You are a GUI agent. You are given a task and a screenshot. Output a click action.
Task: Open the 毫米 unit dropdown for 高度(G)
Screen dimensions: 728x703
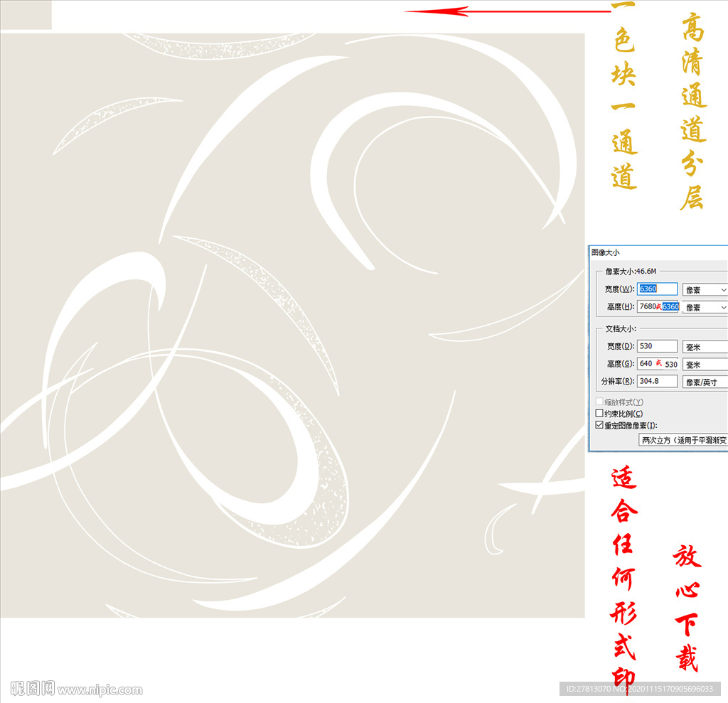point(705,365)
